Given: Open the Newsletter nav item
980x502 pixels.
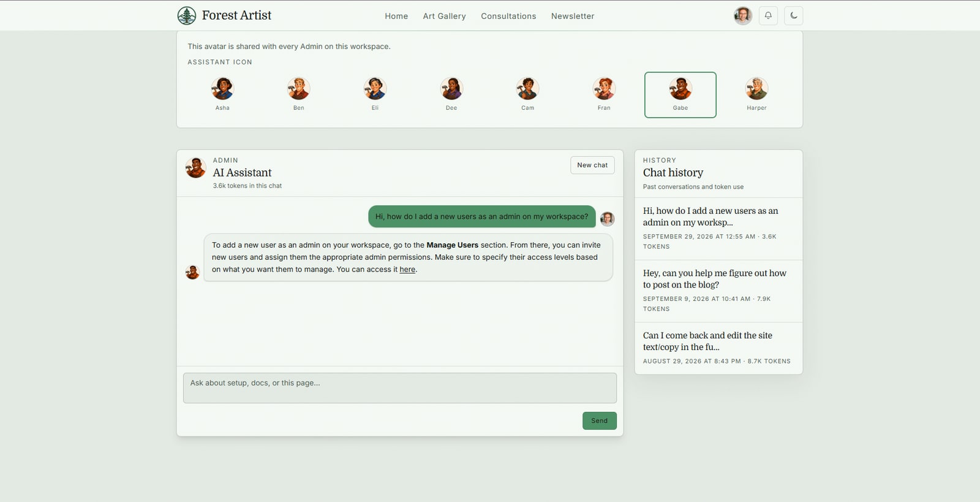Looking at the screenshot, I should [573, 16].
